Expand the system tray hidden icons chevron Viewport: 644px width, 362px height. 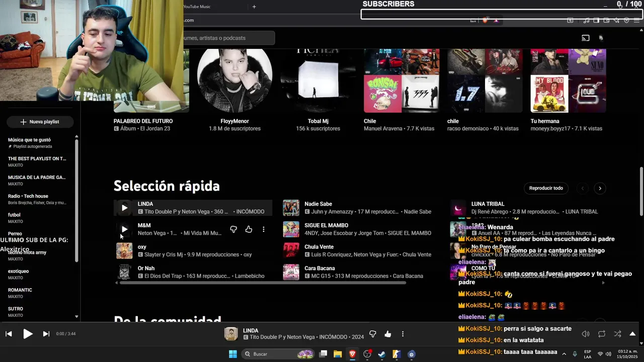(564, 354)
